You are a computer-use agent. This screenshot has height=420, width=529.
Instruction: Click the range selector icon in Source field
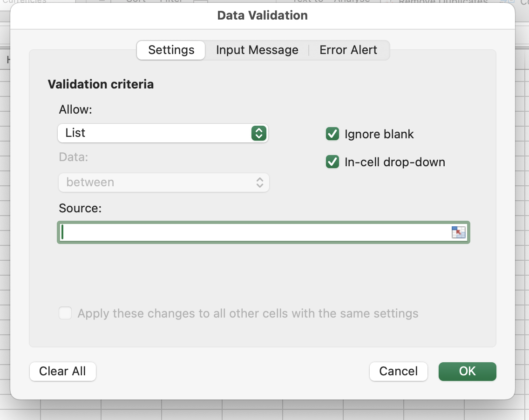(458, 232)
